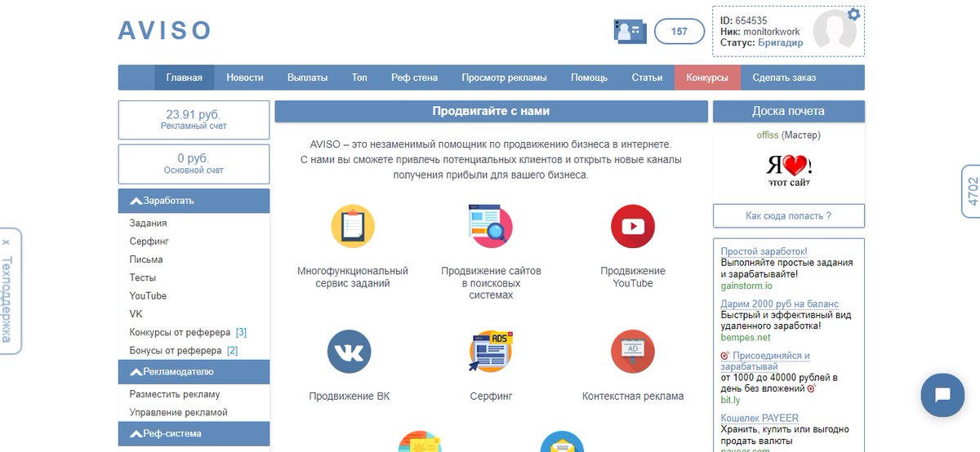This screenshot has height=452, width=980.
Task: Click the YouTube promotion play icon
Action: click(x=633, y=226)
